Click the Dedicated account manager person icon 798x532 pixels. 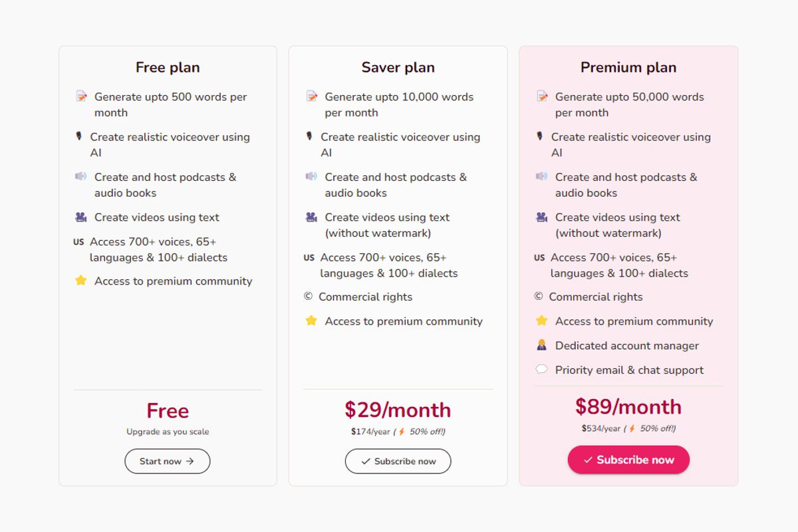(542, 345)
